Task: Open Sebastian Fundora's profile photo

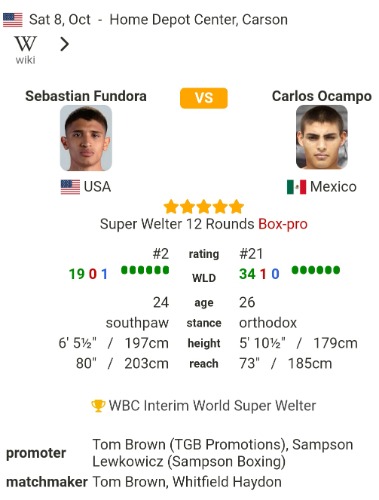Action: pos(86,138)
